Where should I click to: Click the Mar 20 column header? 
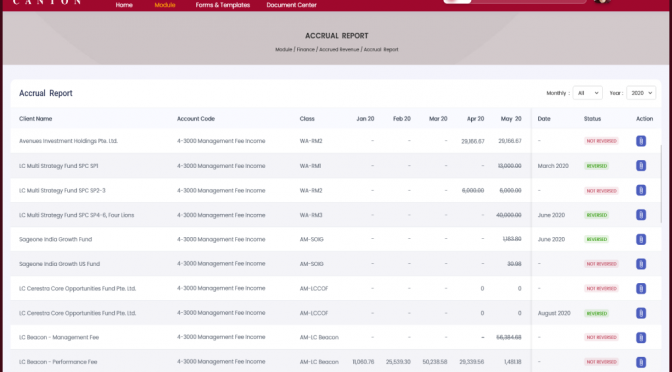(438, 119)
